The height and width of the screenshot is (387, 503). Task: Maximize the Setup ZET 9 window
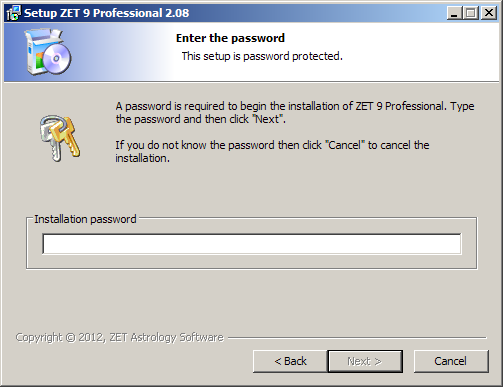(471, 13)
